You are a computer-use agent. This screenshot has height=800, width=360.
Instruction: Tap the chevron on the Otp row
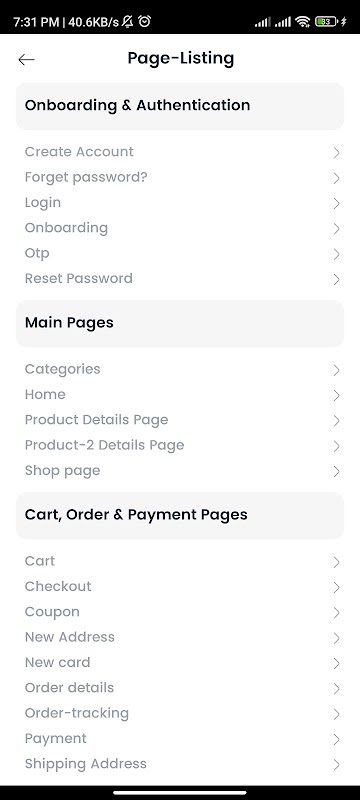pos(336,254)
